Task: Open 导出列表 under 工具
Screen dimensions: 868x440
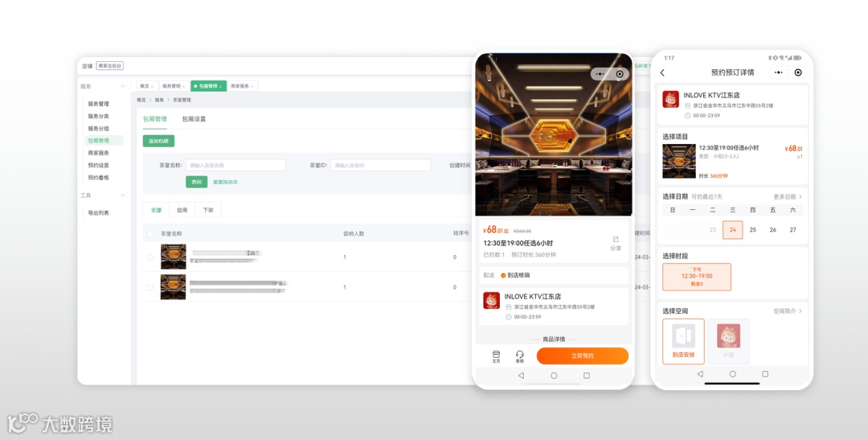Action: point(99,213)
